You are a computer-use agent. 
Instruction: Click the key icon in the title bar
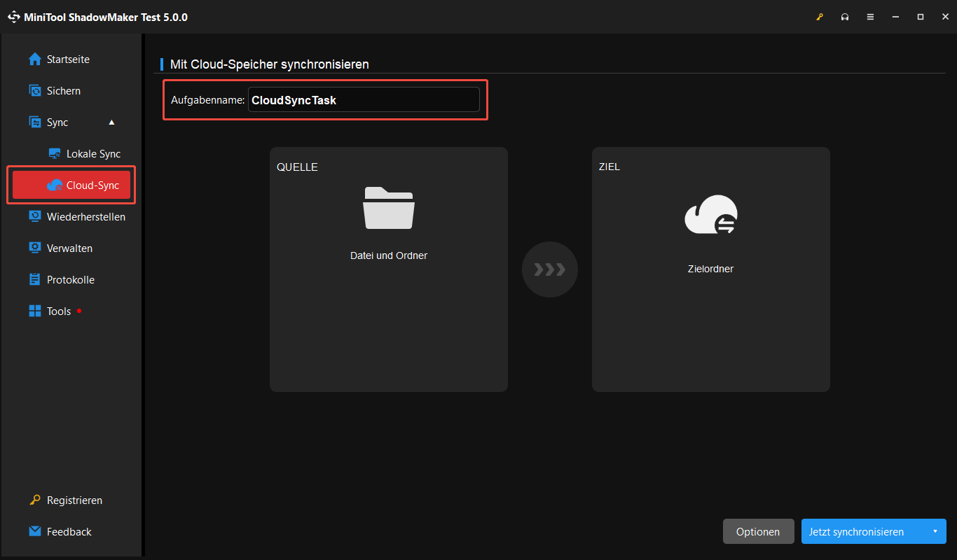click(820, 17)
